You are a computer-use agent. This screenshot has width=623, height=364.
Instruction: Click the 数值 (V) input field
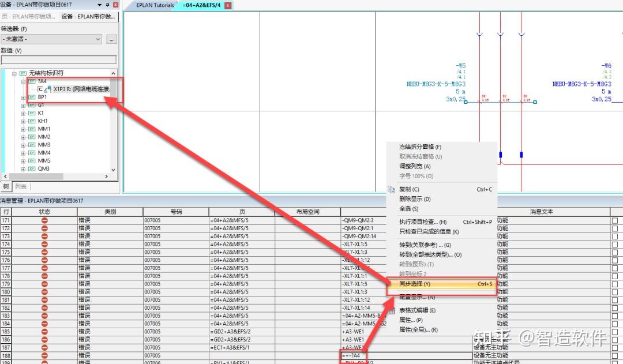click(59, 59)
